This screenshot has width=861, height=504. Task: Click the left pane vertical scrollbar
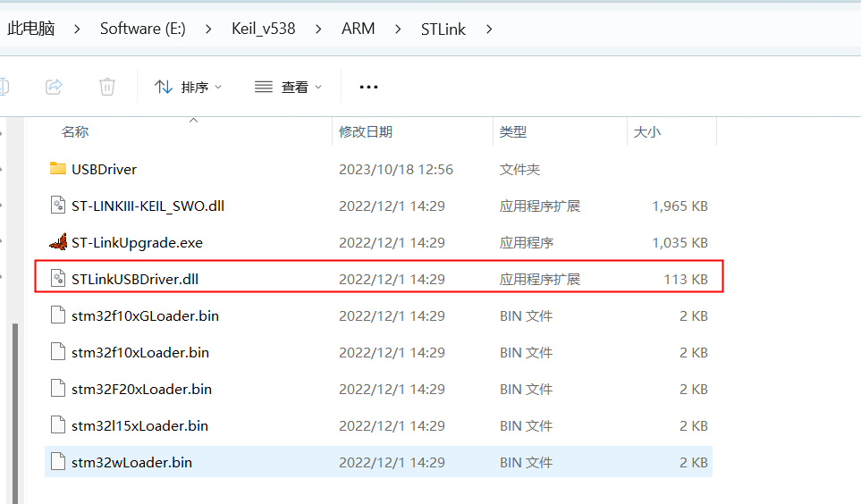tap(13, 402)
